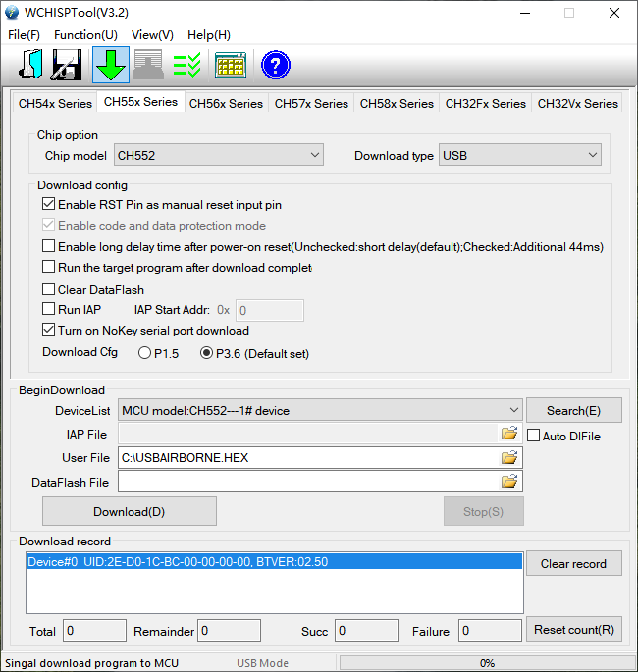Click the Remainder count field
Viewport: 638px width, 672px height.
(229, 630)
